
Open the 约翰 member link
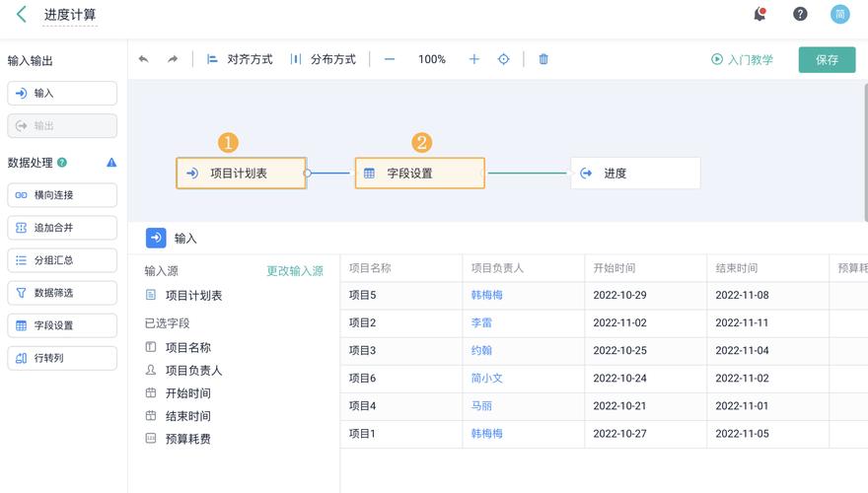[x=481, y=350]
